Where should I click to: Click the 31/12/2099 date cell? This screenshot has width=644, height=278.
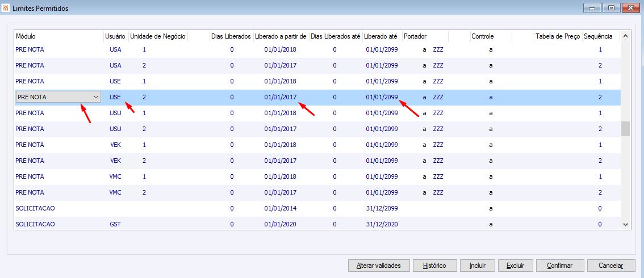[382, 208]
